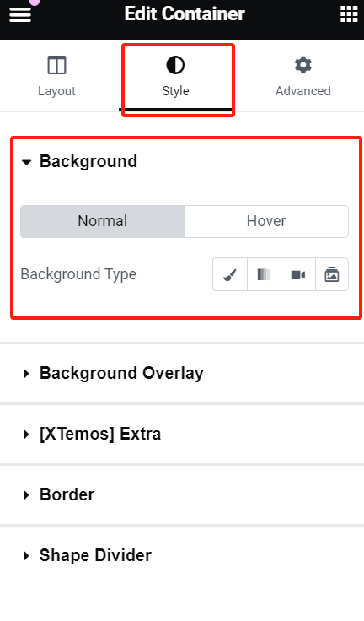Open the Advanced tab label
The height and width of the screenshot is (621, 364).
point(303,91)
